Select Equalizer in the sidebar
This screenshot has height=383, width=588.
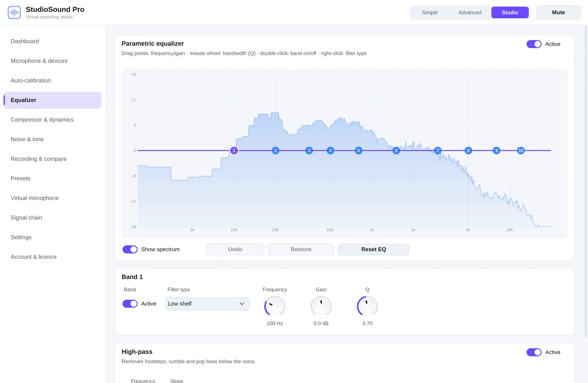[x=53, y=100]
